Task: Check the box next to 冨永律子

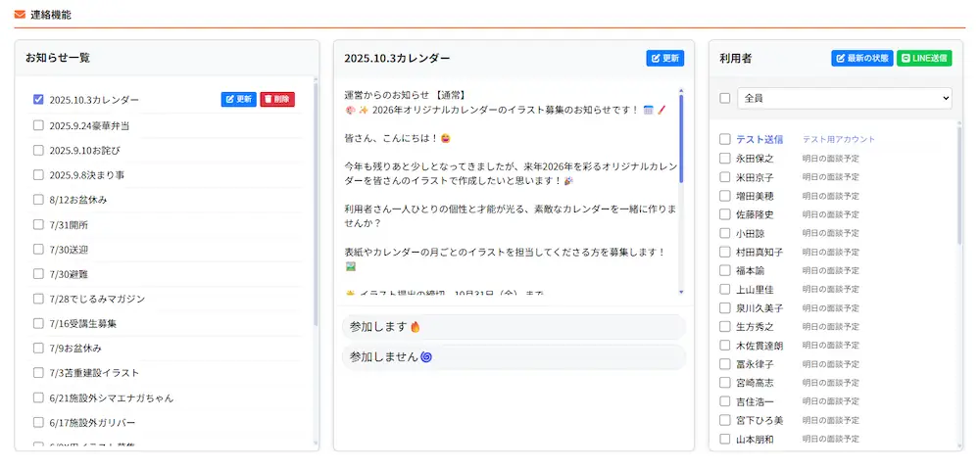Action: pyautogui.click(x=725, y=363)
